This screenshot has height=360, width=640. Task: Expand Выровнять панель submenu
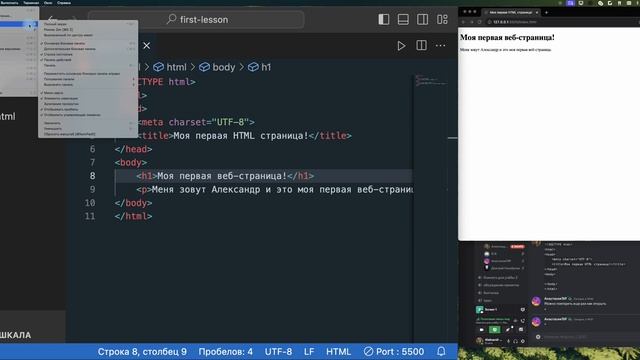(x=88, y=84)
